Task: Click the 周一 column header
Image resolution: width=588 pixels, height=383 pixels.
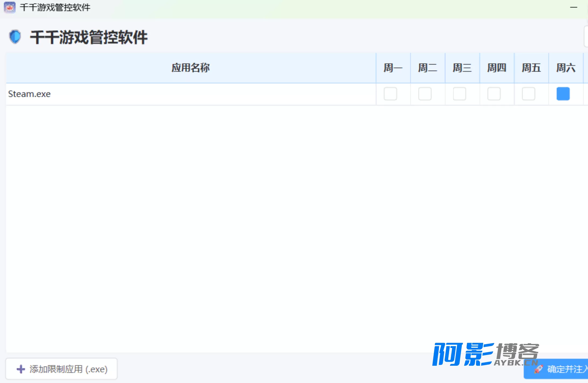Action: pos(393,68)
